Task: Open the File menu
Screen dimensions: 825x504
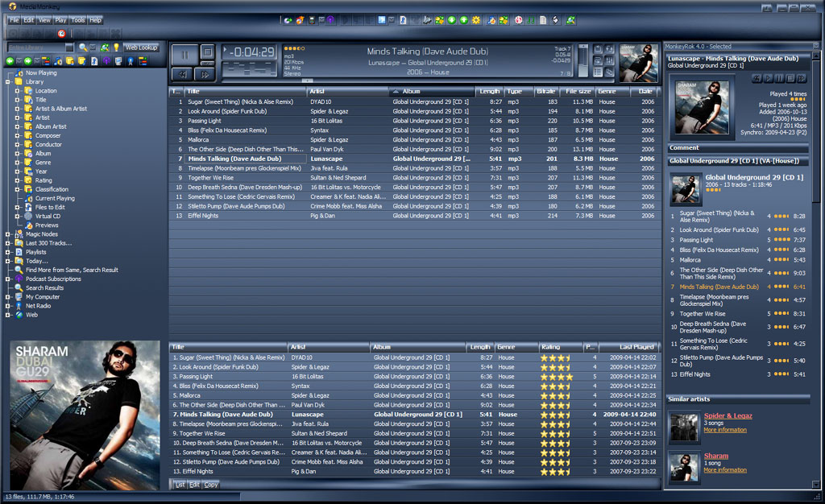Action: point(15,20)
